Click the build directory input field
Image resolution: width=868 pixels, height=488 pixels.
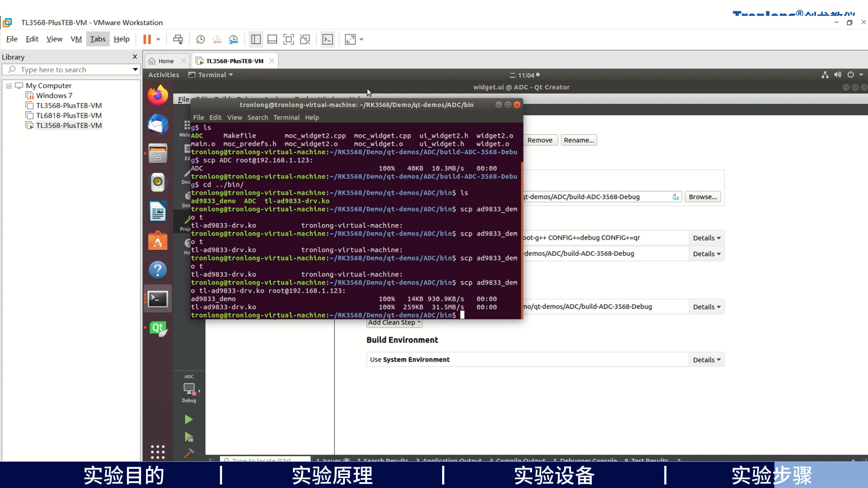(x=595, y=196)
